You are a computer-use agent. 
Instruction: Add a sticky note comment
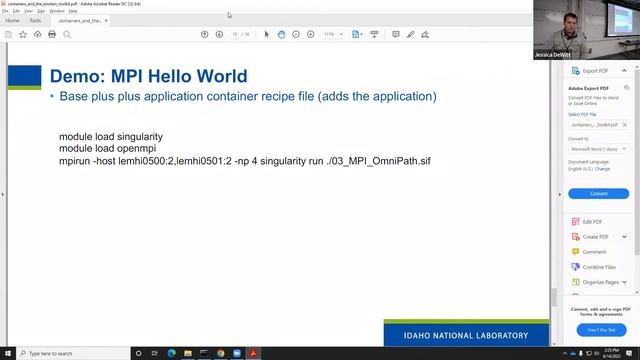coord(396,35)
